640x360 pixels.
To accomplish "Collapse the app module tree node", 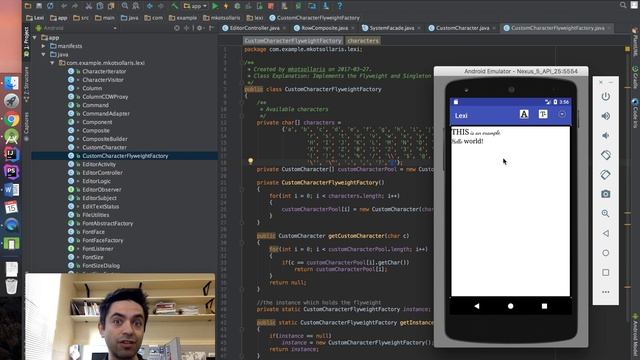I will tap(35, 38).
